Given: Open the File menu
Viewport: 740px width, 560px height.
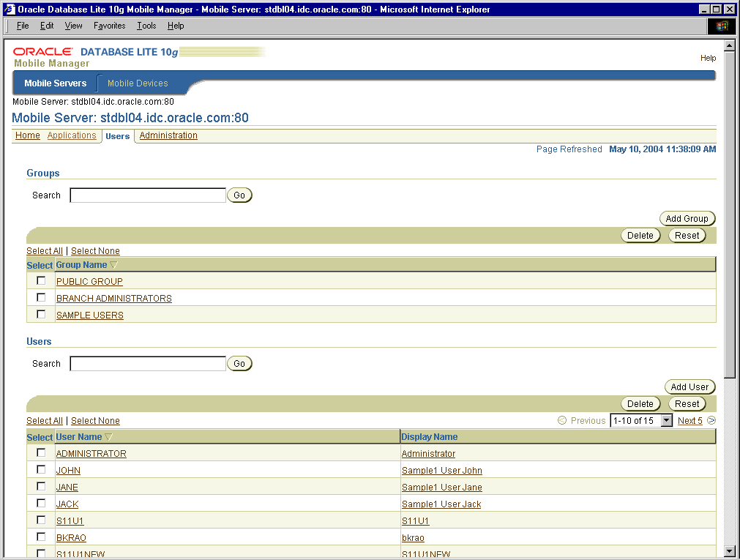Looking at the screenshot, I should [x=23, y=26].
